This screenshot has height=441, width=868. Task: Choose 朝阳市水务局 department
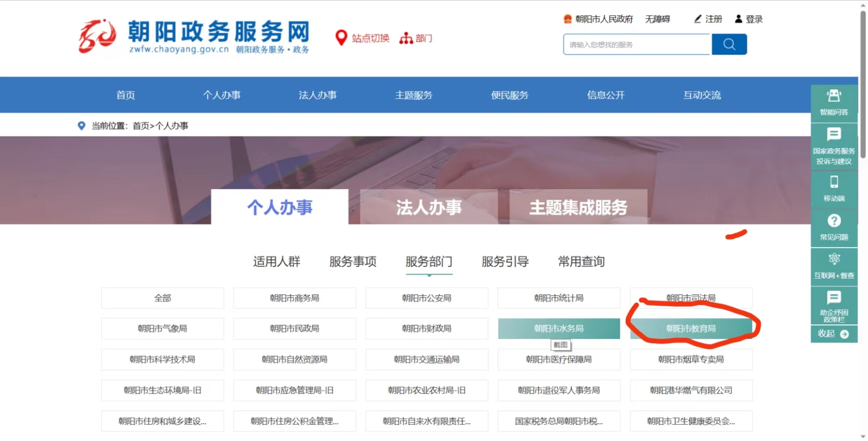(559, 329)
